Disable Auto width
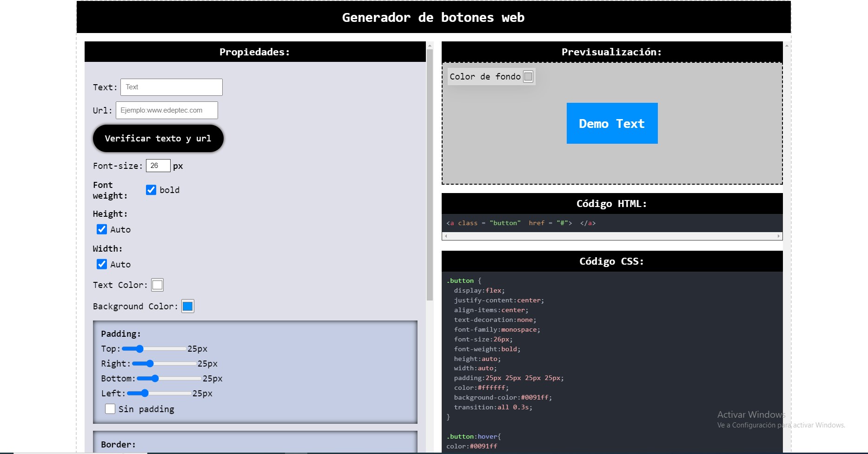Screen dimensions: 868x454 pos(102,264)
